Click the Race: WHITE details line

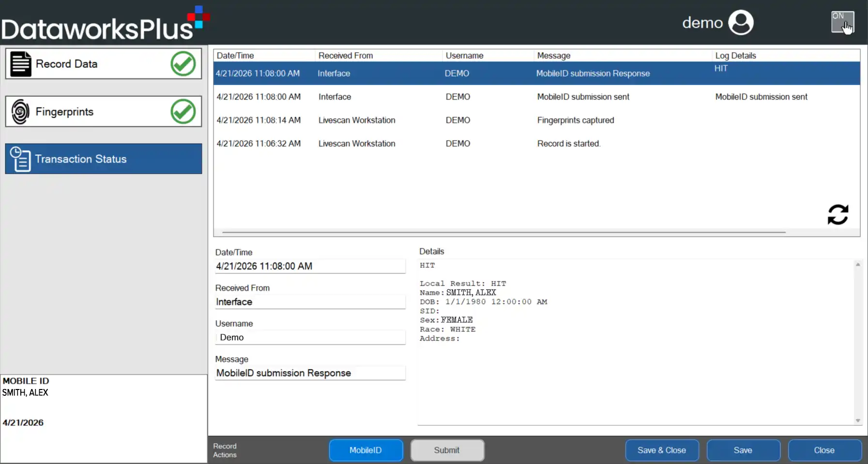pyautogui.click(x=448, y=329)
